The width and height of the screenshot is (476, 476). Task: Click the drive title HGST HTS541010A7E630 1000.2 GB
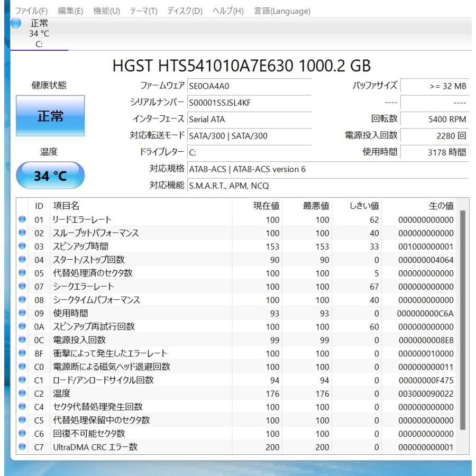point(241,66)
